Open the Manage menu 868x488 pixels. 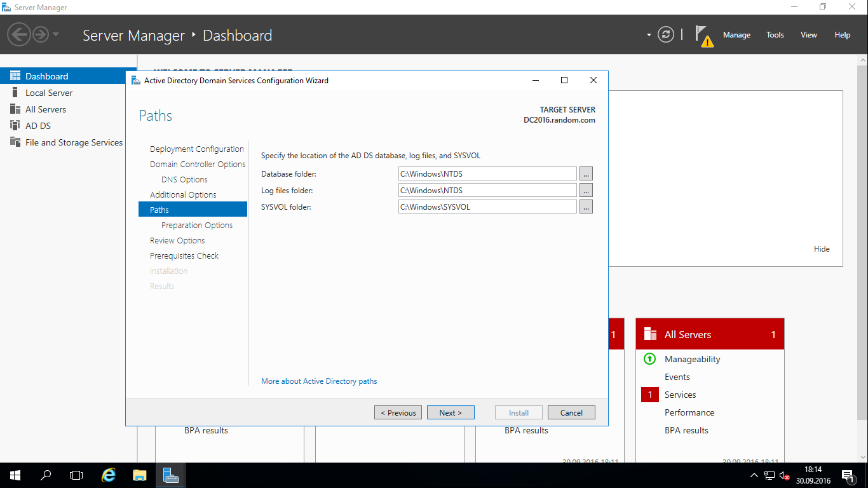(736, 35)
